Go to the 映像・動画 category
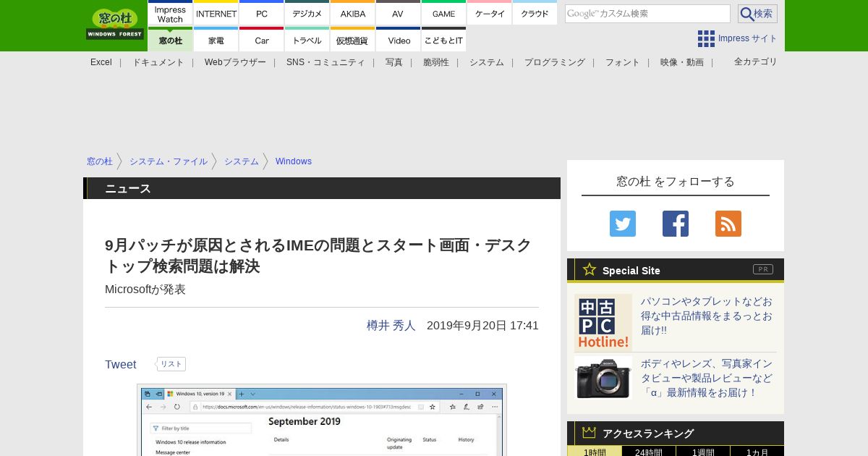The image size is (868, 456). point(682,62)
